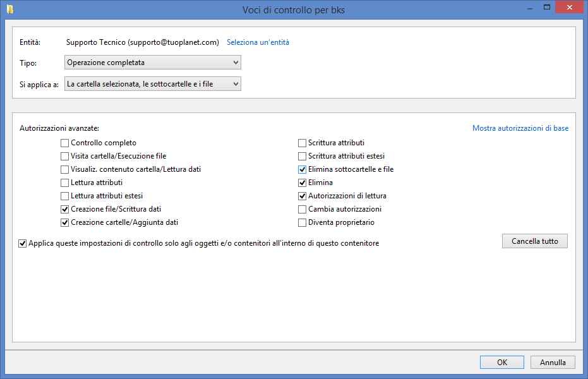Show Mostra autorizzazioni di base
Image resolution: width=588 pixels, height=379 pixels.
(x=520, y=128)
